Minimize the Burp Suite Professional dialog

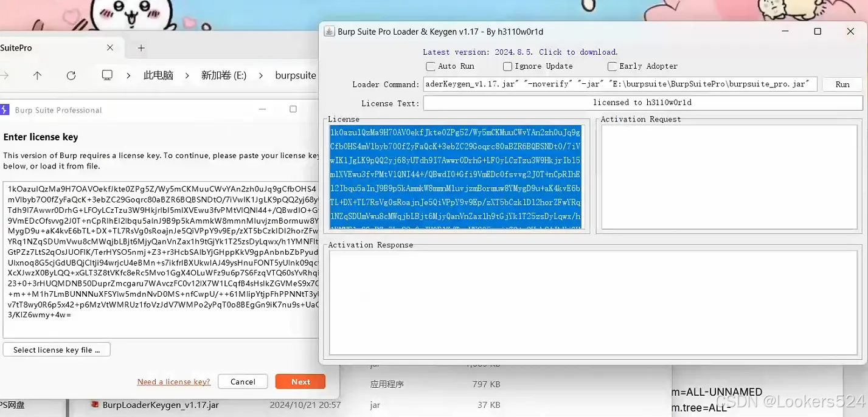[x=262, y=109]
